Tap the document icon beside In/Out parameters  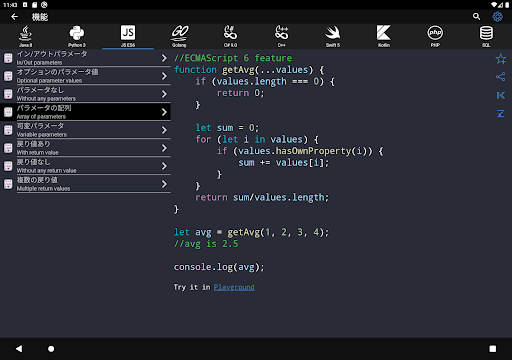pyautogui.click(x=8, y=58)
